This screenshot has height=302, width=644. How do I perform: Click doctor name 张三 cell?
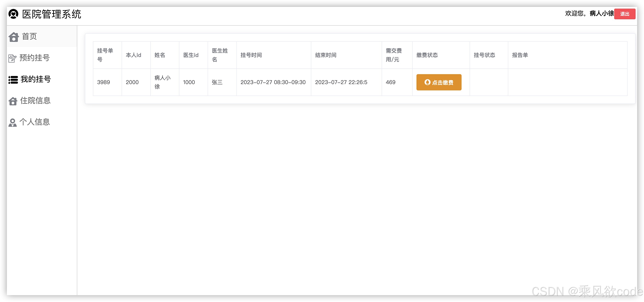[x=217, y=82]
